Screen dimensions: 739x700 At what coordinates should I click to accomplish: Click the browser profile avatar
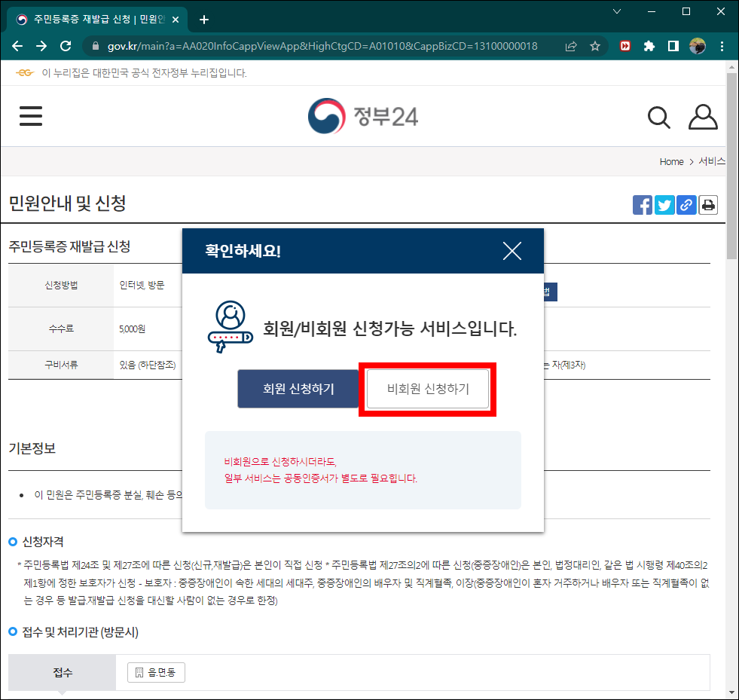pos(697,45)
